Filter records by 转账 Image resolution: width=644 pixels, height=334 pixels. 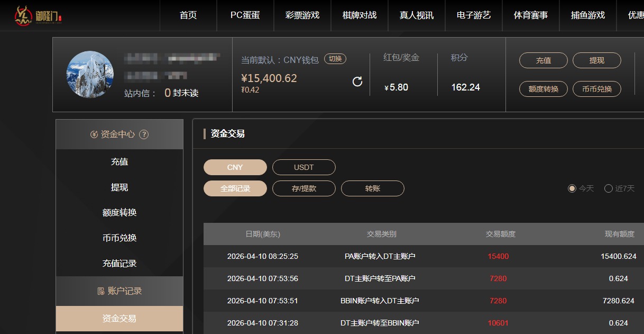coord(372,188)
